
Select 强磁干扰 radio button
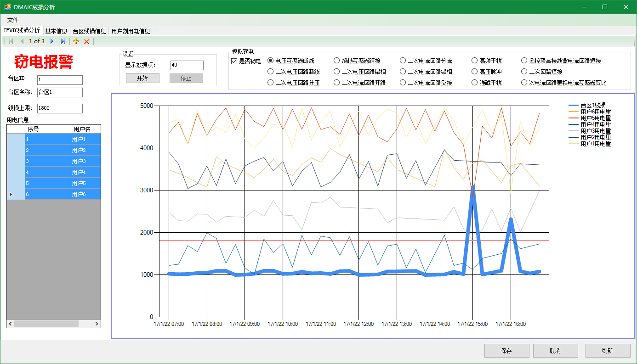(474, 83)
